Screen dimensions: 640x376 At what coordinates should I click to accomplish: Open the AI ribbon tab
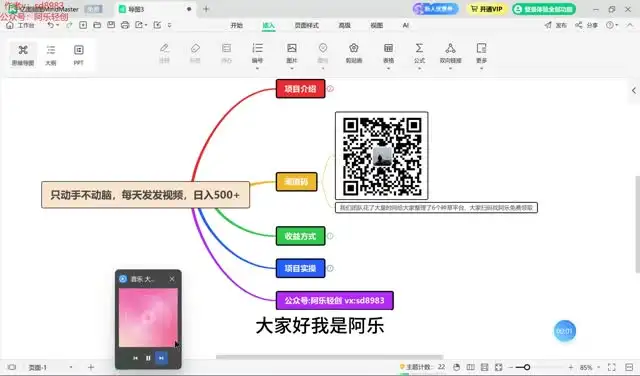[405, 25]
